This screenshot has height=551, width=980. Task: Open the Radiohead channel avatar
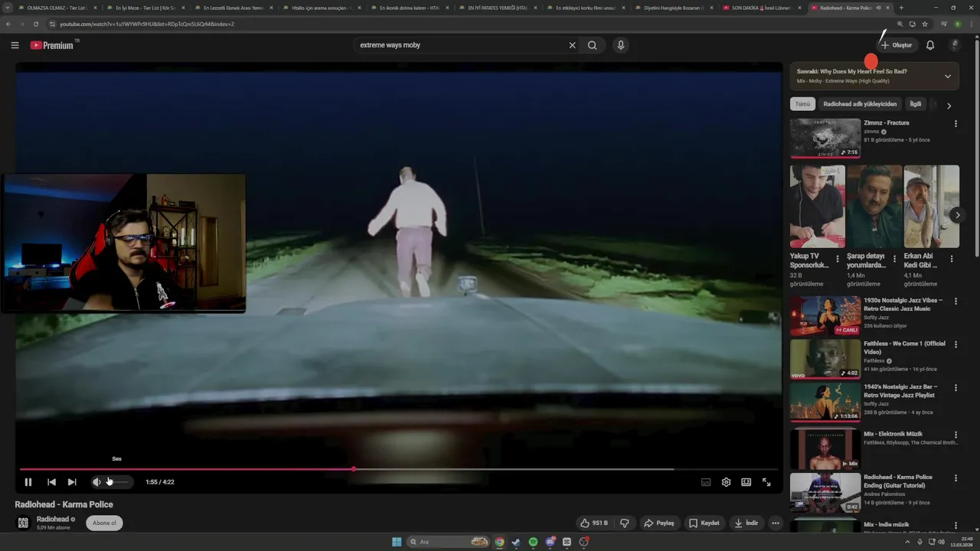[23, 523]
